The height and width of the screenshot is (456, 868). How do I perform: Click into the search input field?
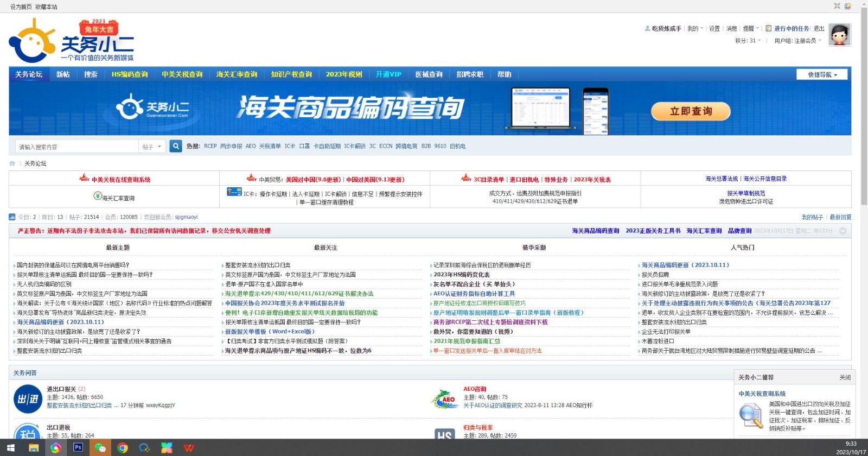(x=76, y=147)
